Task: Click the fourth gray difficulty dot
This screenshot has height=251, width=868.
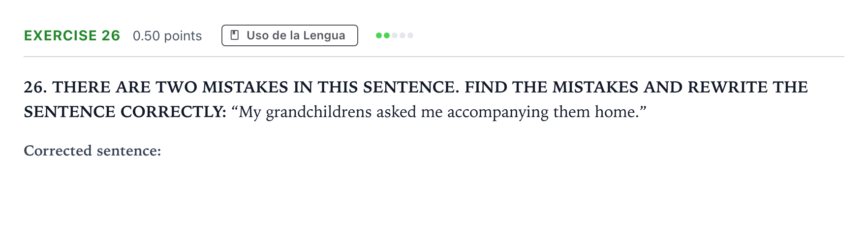Action: [403, 35]
